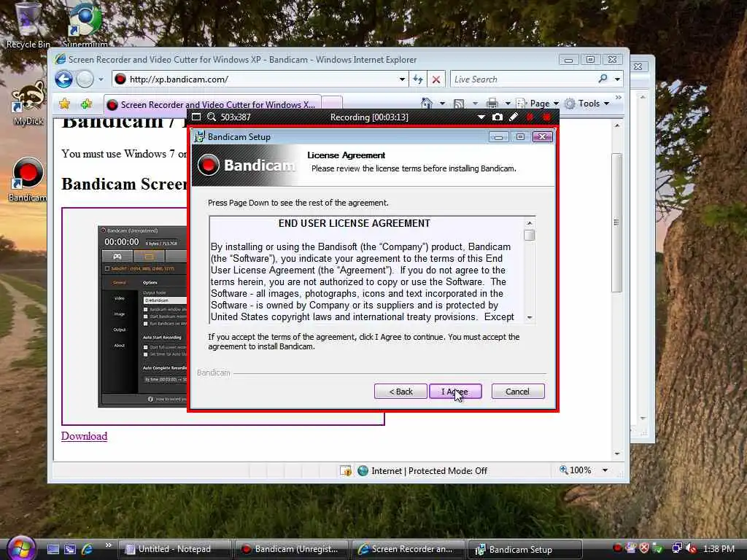This screenshot has height=560, width=747.
Task: Open the Recycle Bin desktop icon
Action: click(28, 25)
